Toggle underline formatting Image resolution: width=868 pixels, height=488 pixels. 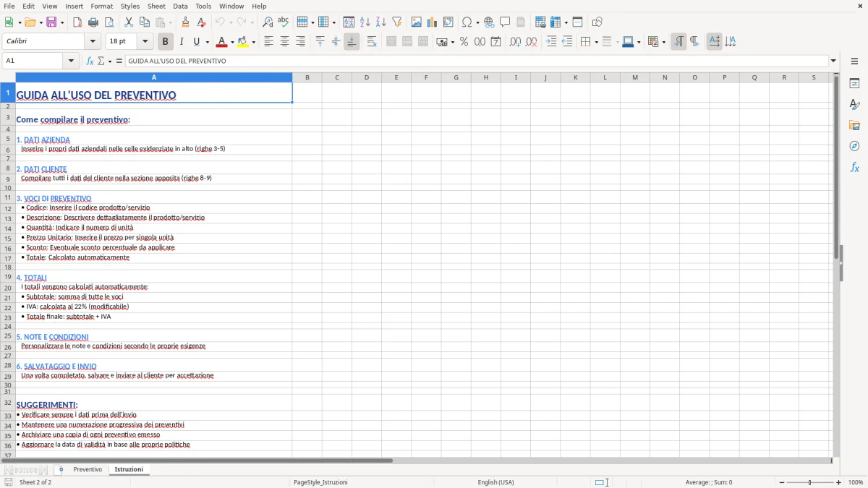196,41
